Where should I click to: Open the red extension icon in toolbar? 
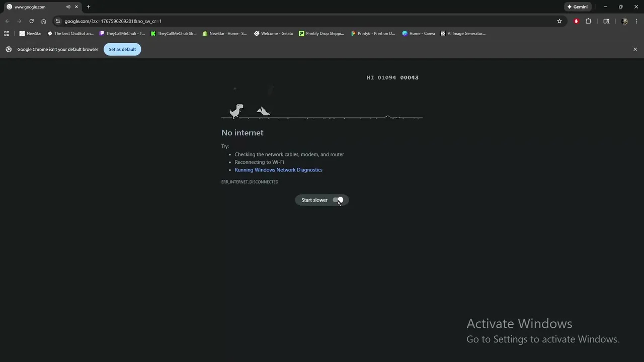(576, 21)
